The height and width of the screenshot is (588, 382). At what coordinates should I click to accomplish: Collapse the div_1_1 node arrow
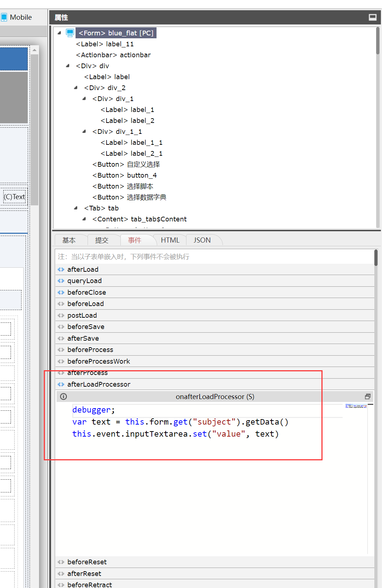pyautogui.click(x=84, y=131)
